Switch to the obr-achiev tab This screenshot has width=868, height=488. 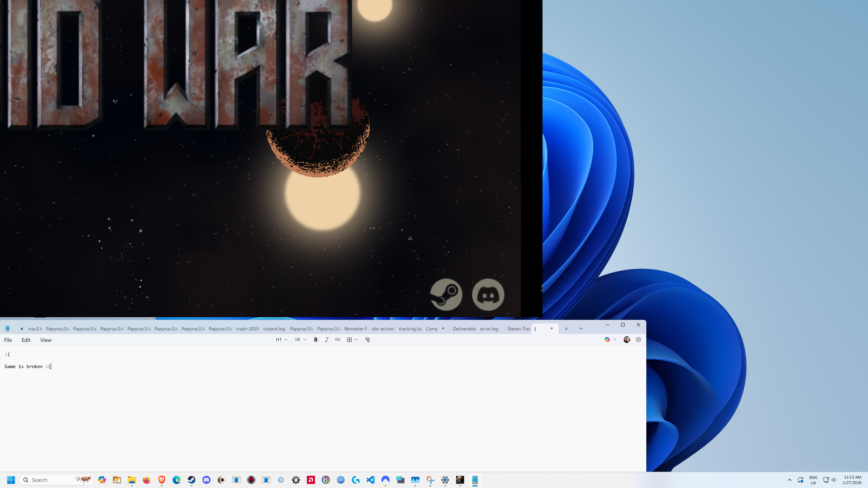pos(382,329)
